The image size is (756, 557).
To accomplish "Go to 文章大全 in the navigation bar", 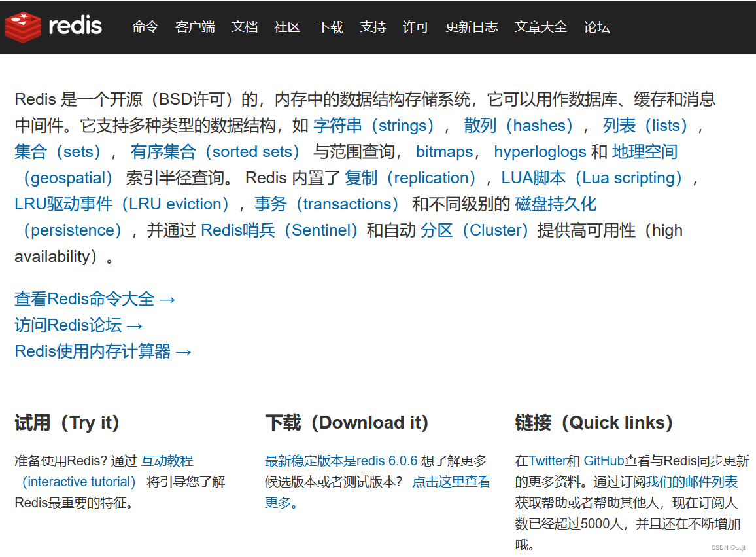I will pyautogui.click(x=540, y=27).
